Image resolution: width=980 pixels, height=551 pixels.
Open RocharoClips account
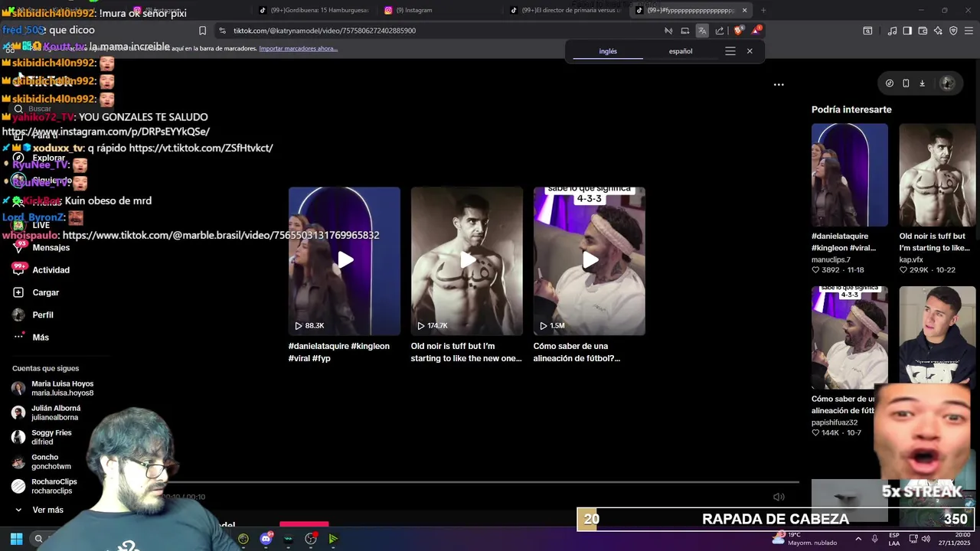(44, 486)
